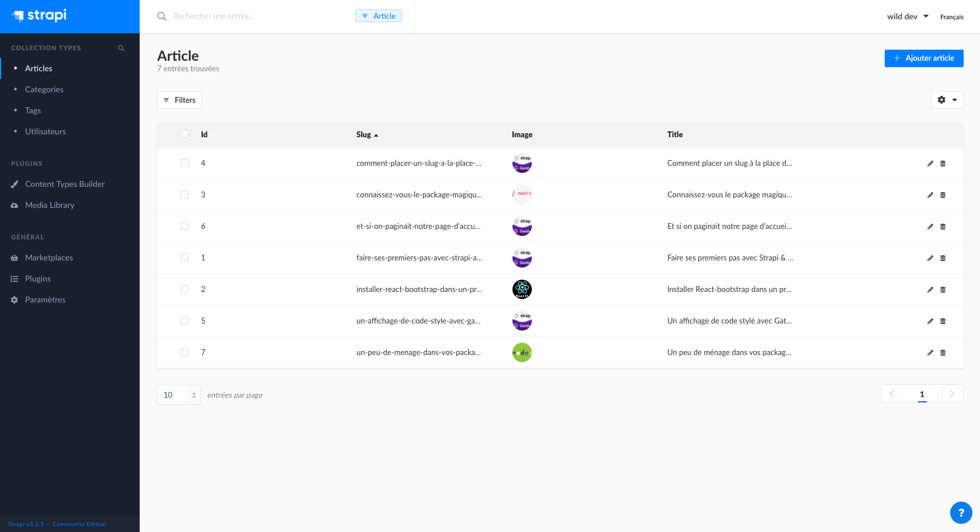Image resolution: width=980 pixels, height=532 pixels.
Task: Open 'Un peu de ménage dans vos packag...' title
Action: [729, 352]
